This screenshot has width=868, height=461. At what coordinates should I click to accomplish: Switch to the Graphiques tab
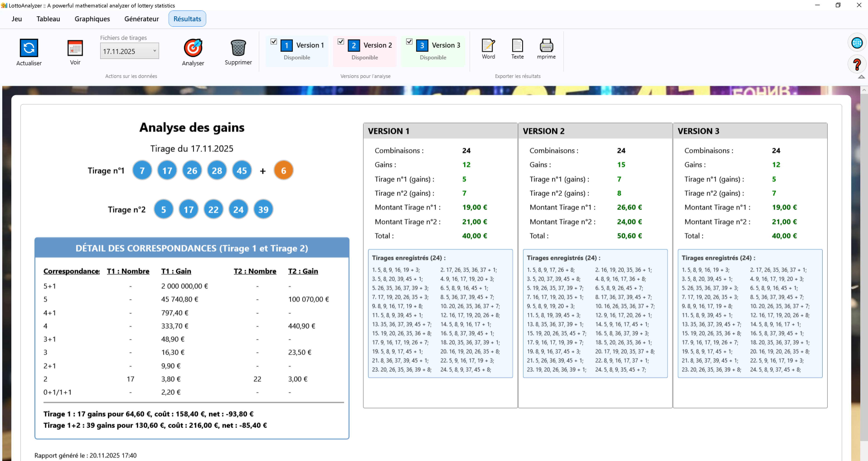[x=92, y=19]
